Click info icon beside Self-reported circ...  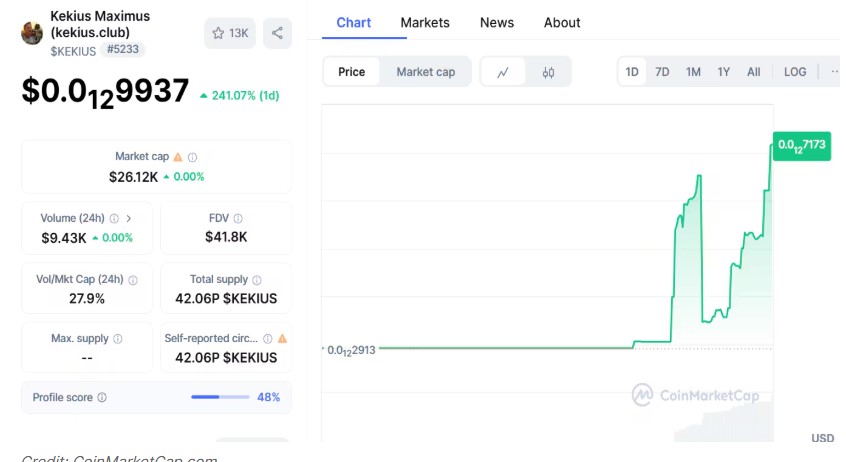(x=268, y=339)
